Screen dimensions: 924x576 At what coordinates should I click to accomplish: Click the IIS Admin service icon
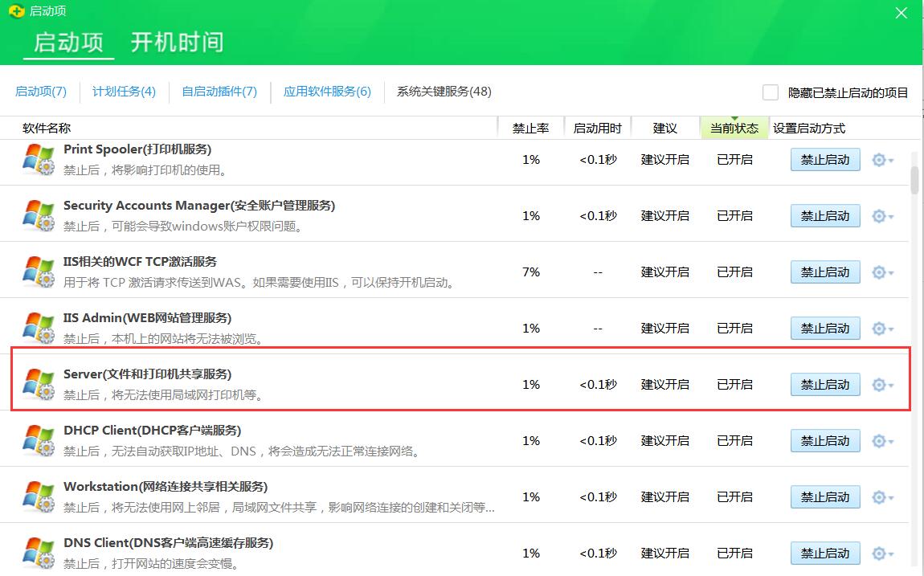click(x=37, y=326)
